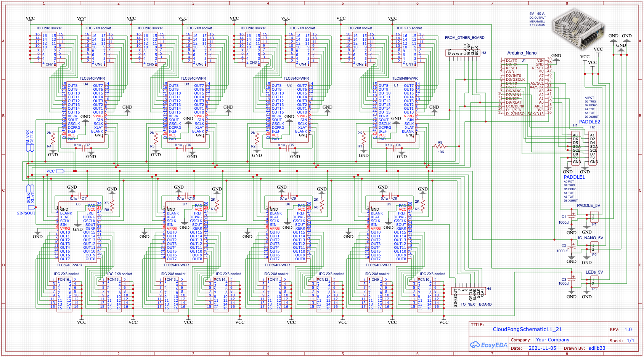
Task: Select the REV value 1.0
Action: 628,330
